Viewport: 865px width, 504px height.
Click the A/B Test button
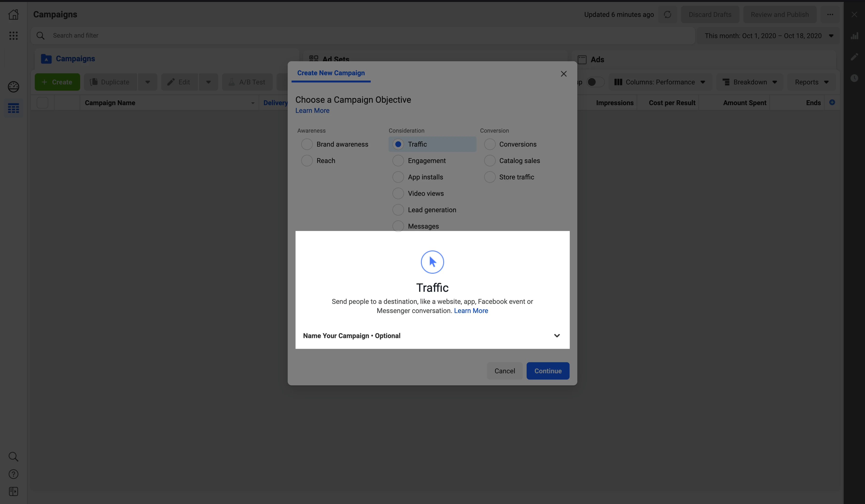[x=247, y=82]
